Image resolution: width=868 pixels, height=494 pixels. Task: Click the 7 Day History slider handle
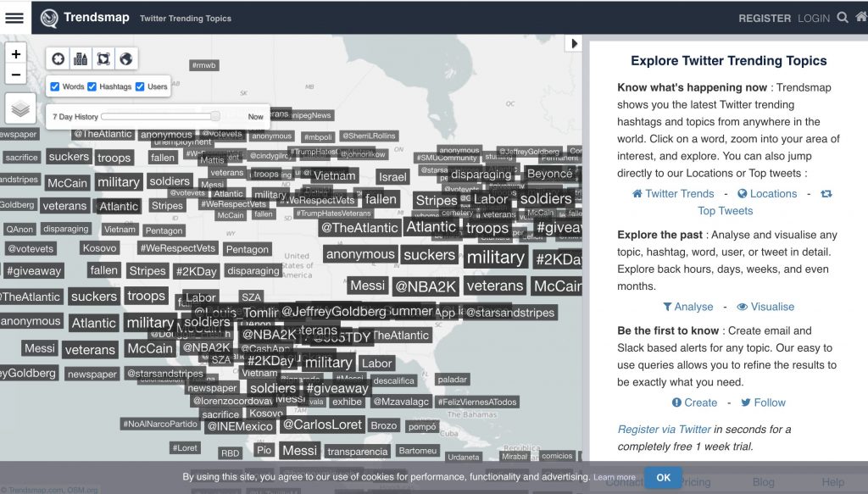pyautogui.click(x=214, y=116)
